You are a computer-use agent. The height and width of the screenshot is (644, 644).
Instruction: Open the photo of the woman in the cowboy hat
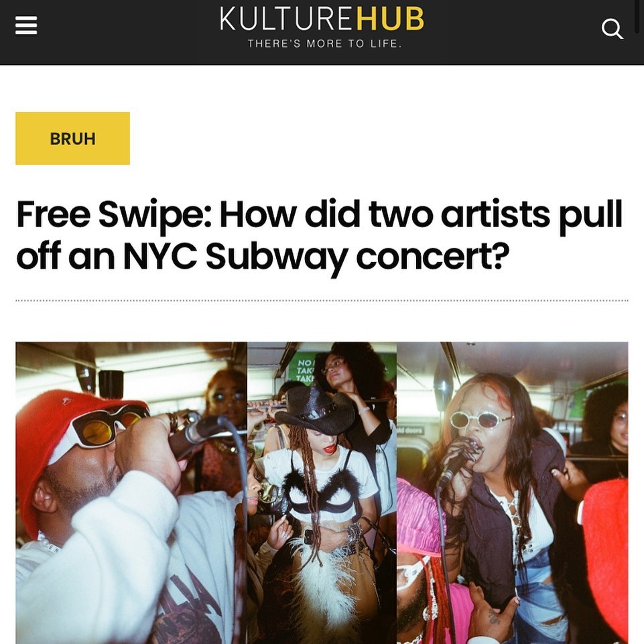(322, 493)
